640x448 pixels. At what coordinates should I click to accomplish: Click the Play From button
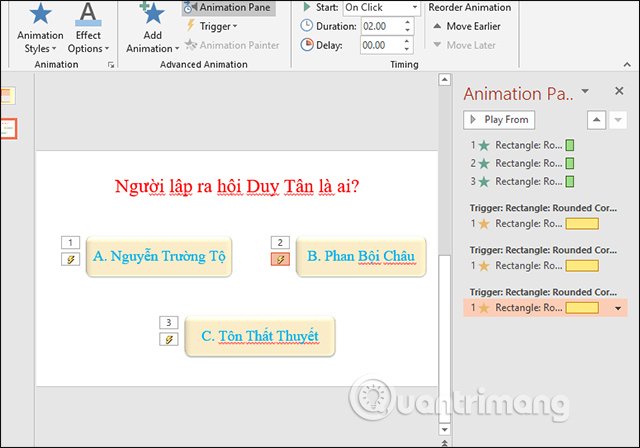pyautogui.click(x=499, y=120)
